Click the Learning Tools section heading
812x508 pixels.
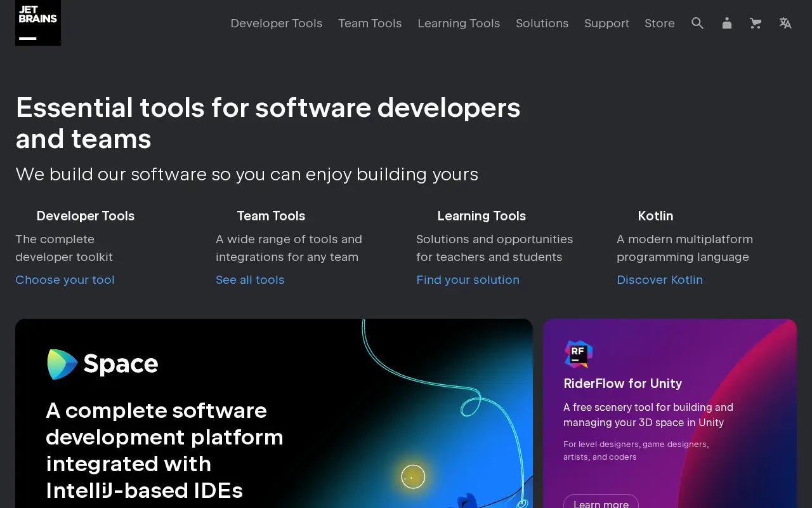pos(481,216)
